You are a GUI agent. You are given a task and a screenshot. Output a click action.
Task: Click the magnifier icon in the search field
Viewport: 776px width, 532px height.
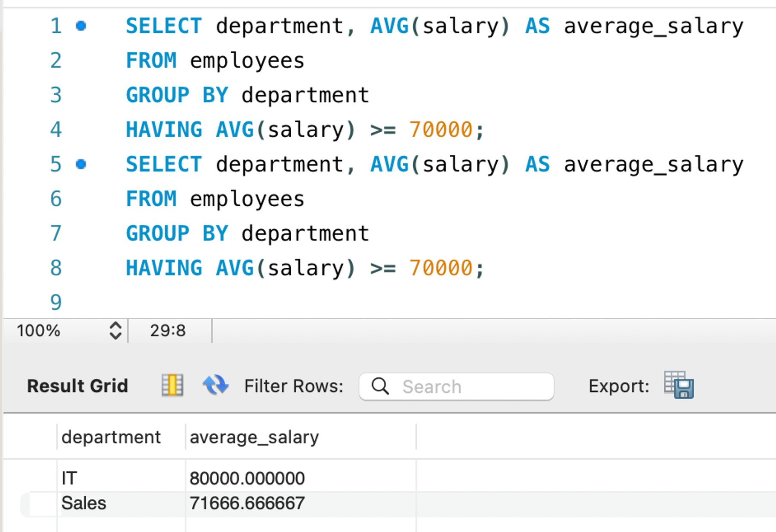click(380, 386)
